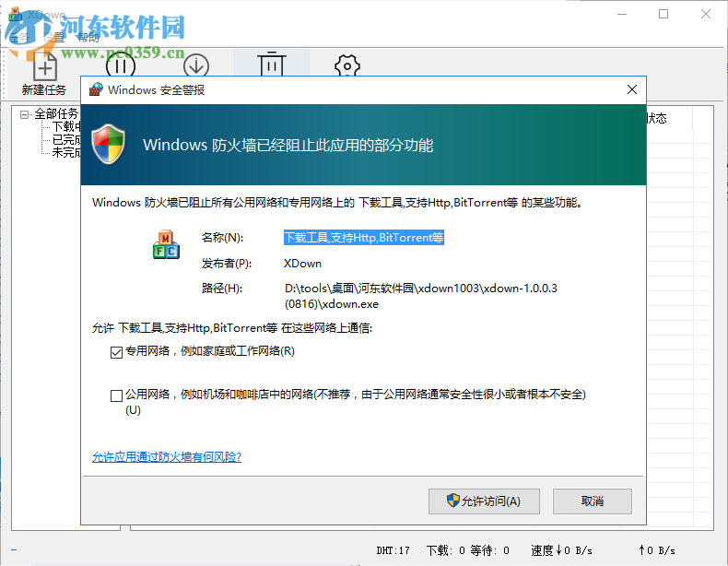Check the public networks (公用网络) checkbox
This screenshot has height=566, width=728.
[116, 395]
